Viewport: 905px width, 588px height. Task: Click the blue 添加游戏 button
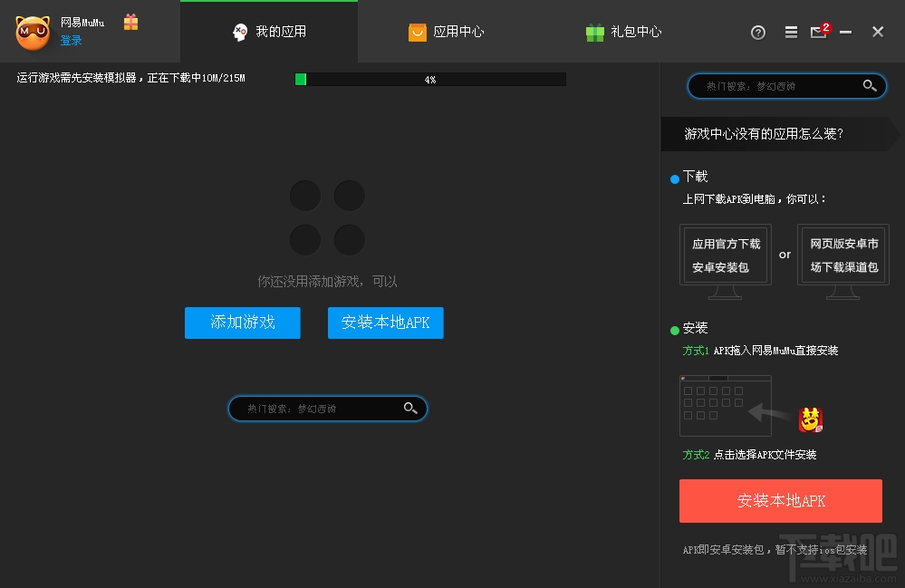pyautogui.click(x=242, y=323)
